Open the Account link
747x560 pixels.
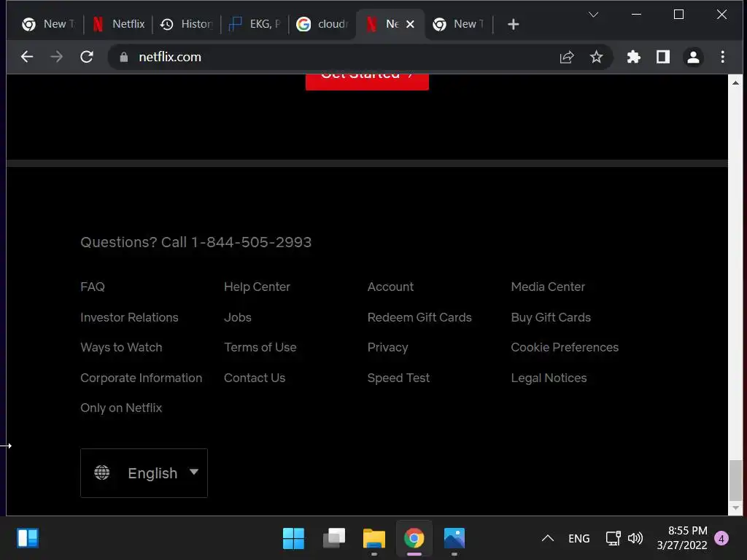(390, 287)
